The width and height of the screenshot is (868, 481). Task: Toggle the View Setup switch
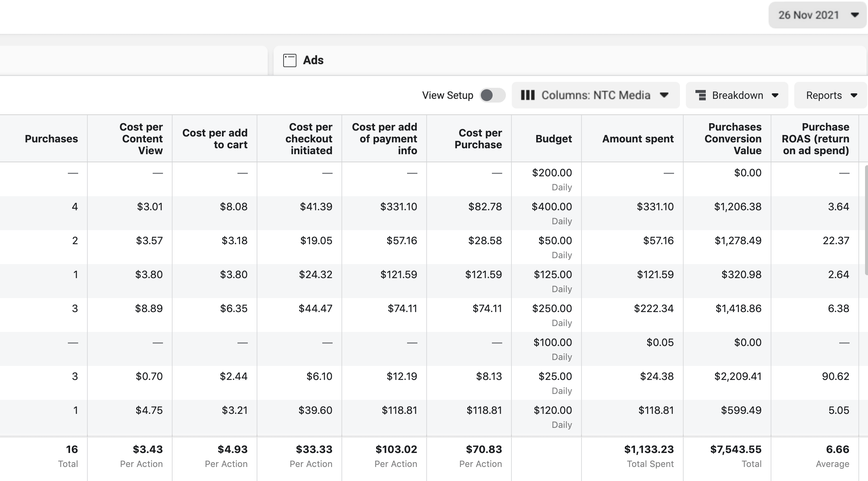point(492,95)
